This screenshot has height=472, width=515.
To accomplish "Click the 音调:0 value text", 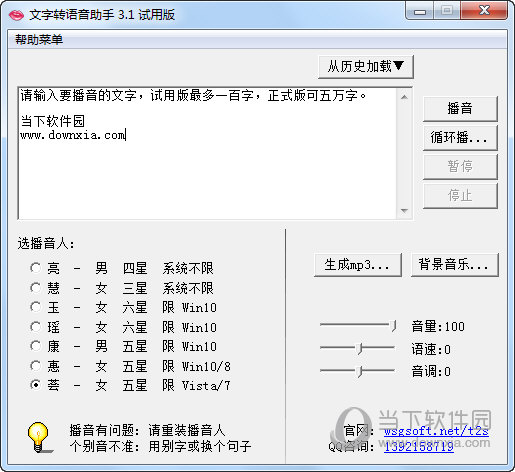I will (431, 371).
